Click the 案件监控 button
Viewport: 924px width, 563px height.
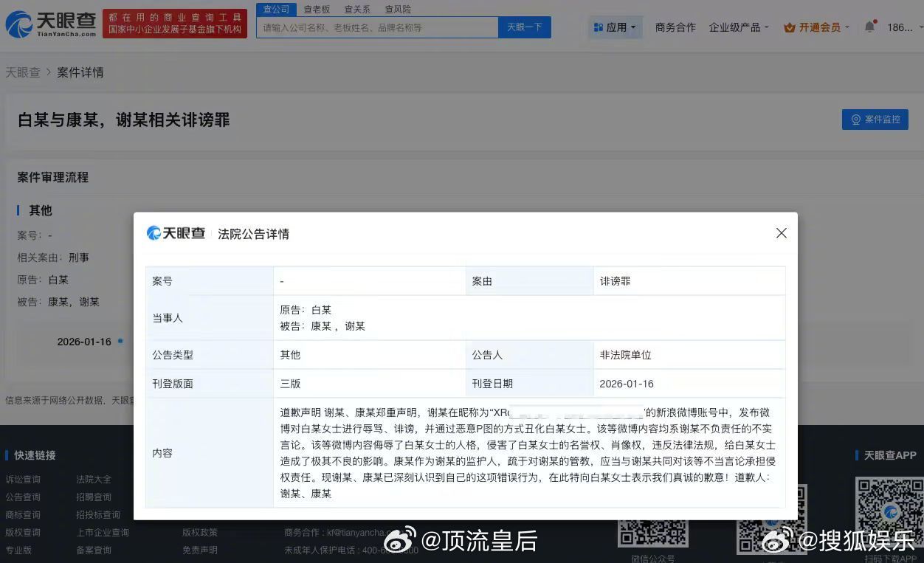[x=875, y=120]
